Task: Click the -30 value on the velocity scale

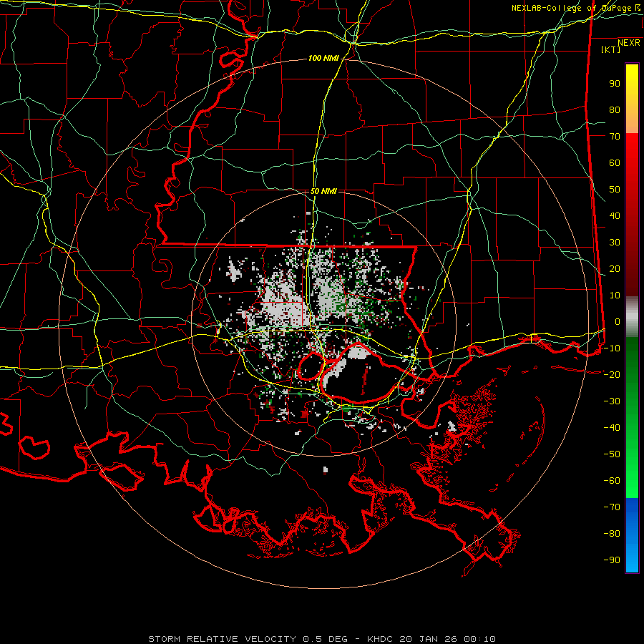Action: coord(612,401)
